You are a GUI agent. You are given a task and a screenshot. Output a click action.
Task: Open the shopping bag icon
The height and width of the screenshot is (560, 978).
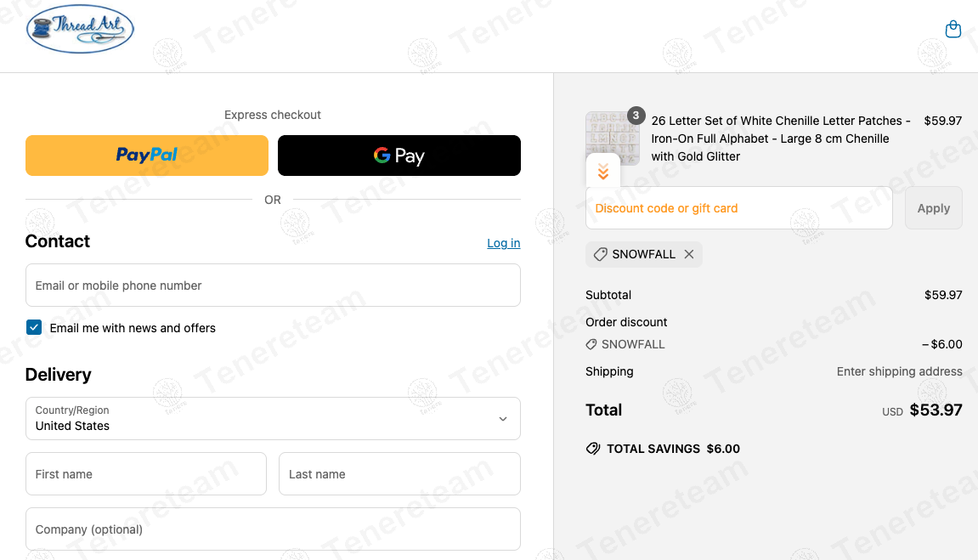[953, 30]
